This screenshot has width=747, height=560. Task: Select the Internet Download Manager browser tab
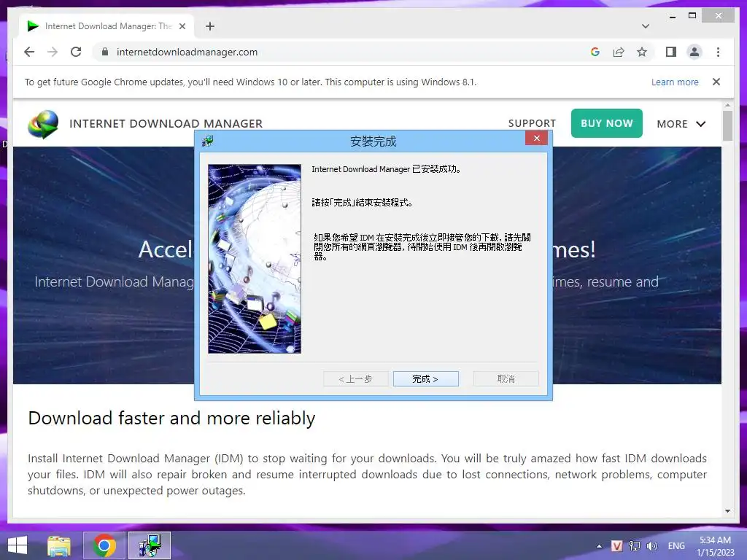coord(107,26)
